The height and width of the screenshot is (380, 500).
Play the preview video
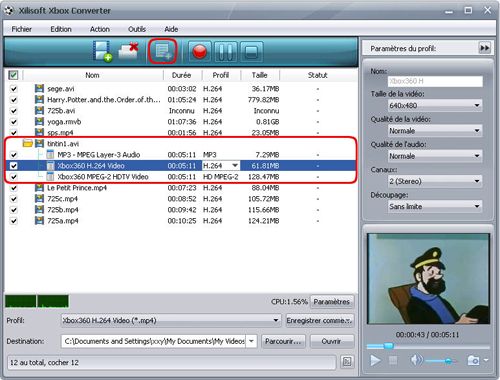point(375,360)
